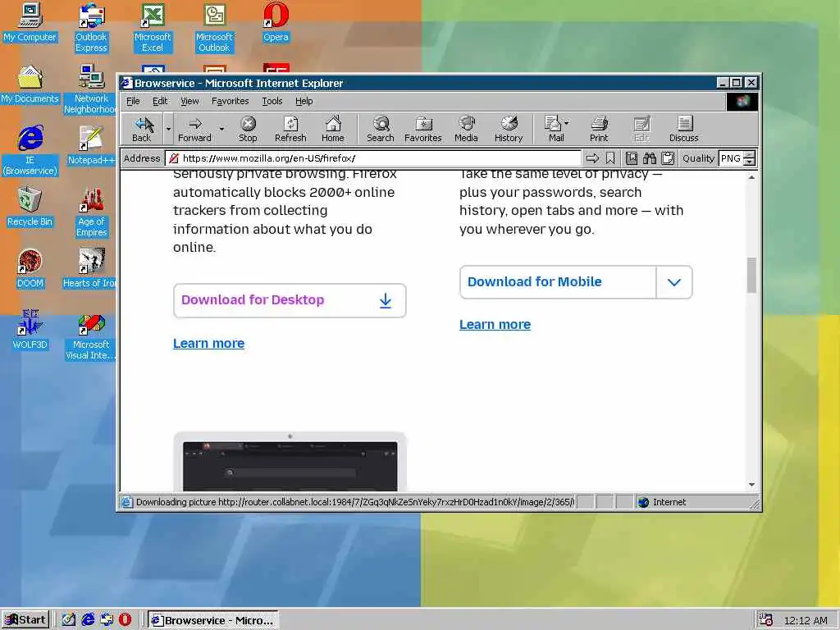Click the Discuss toolbar button
Image resolution: width=840 pixels, height=630 pixels.
[x=684, y=129]
